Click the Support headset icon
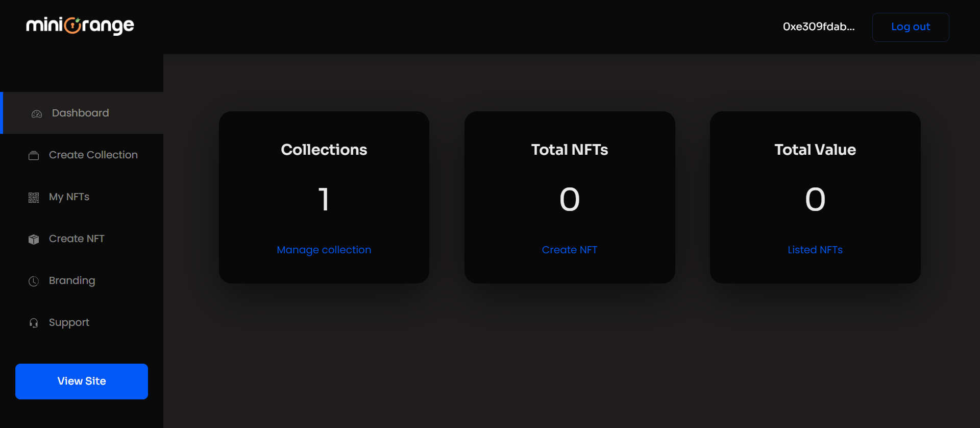This screenshot has width=980, height=428. click(34, 323)
